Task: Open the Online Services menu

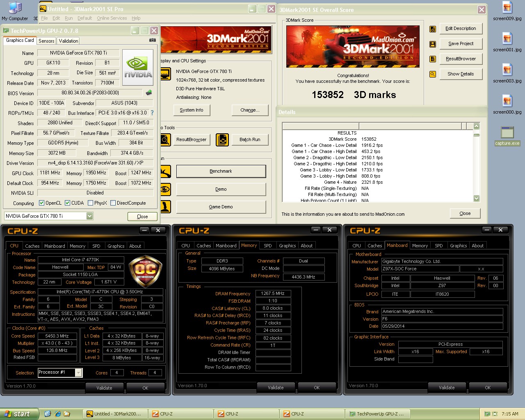Action: pyautogui.click(x=112, y=18)
